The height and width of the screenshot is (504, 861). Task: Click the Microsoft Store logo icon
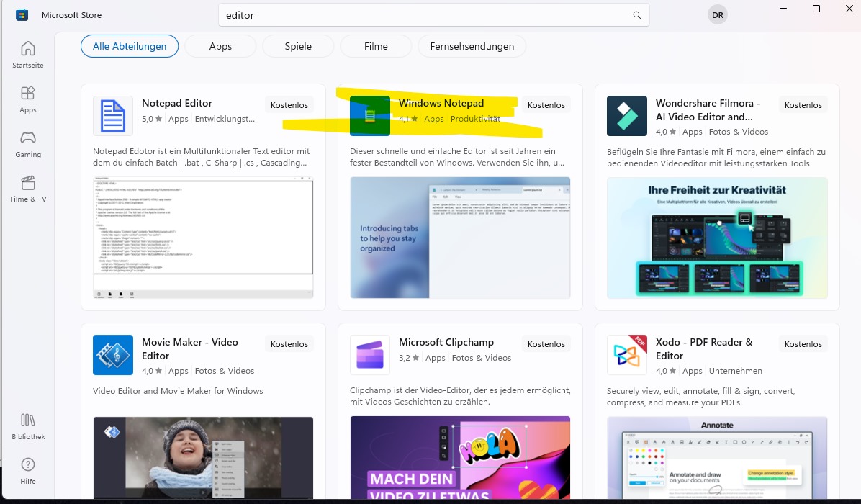[22, 15]
